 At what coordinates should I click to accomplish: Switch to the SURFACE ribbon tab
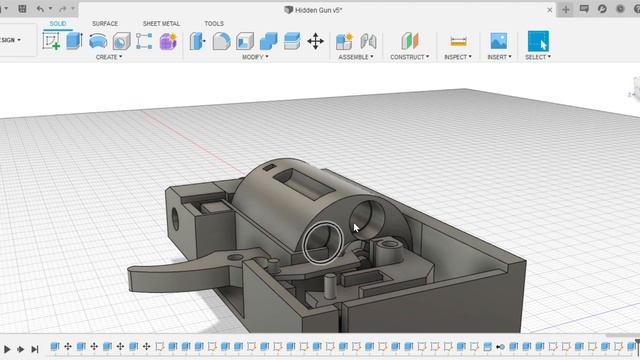pos(105,24)
